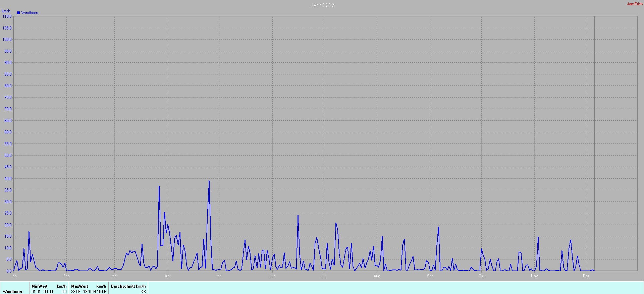644x294 pixels.
Task: Click the "Durchschnitt km/h" column header
Action: (128, 286)
